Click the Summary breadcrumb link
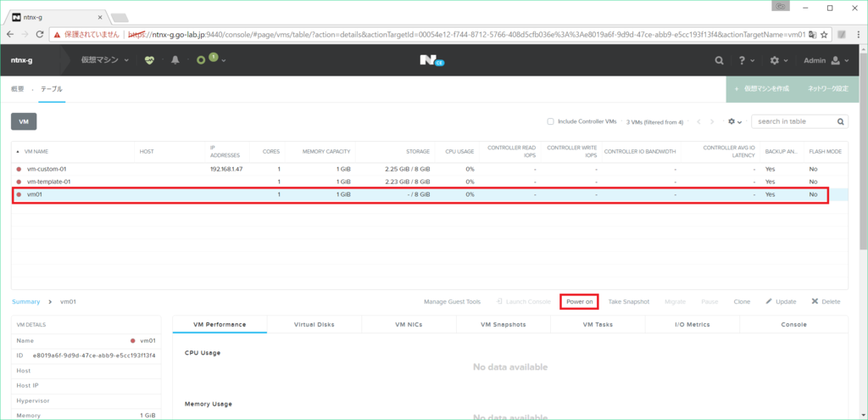This screenshot has width=868, height=420. point(26,302)
